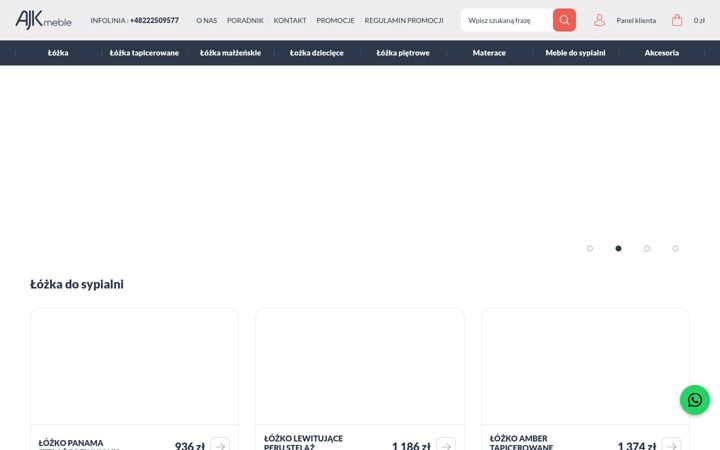
Task: Click the Łóżka do sypialni heading
Action: [x=77, y=284]
